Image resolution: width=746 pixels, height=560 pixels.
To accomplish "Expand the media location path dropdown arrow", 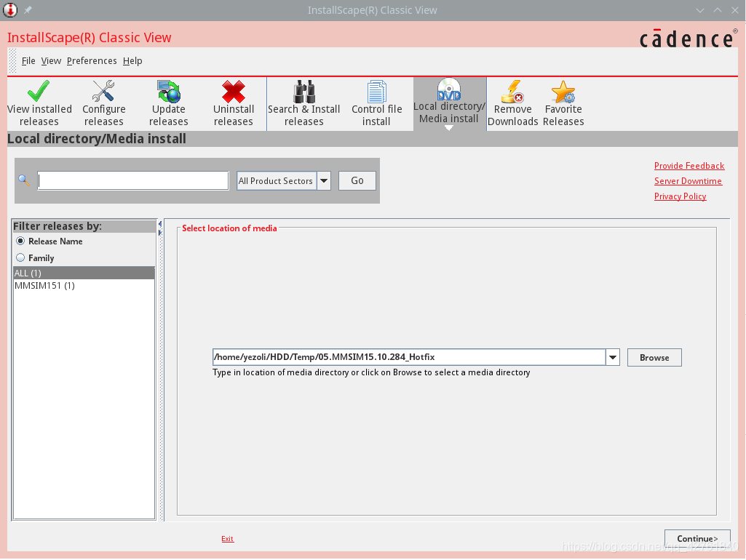I will click(x=612, y=357).
